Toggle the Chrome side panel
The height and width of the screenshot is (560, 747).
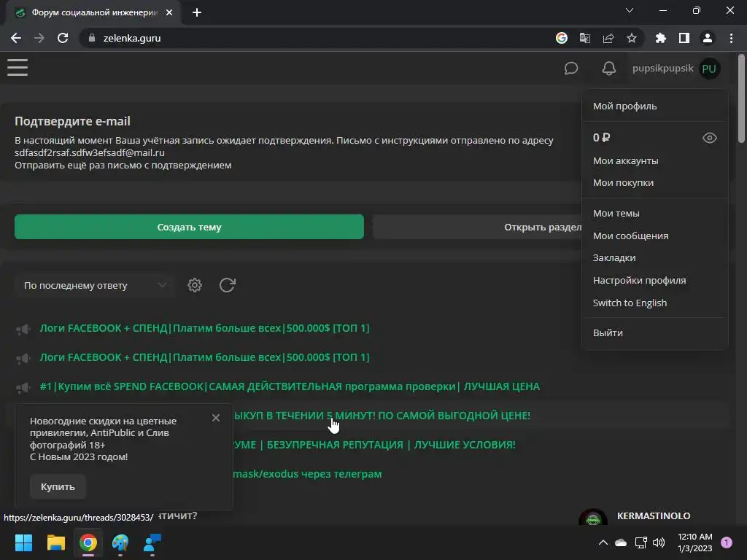pos(684,38)
